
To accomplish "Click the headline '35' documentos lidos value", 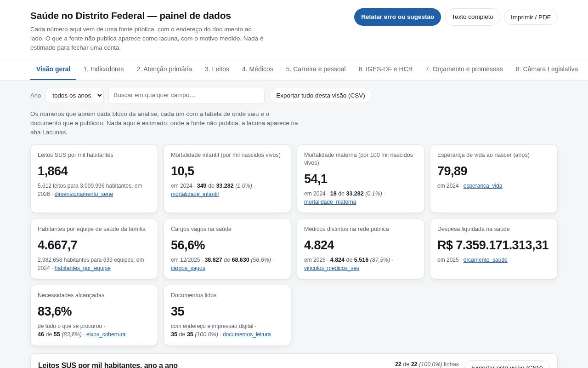I will pos(178,311).
